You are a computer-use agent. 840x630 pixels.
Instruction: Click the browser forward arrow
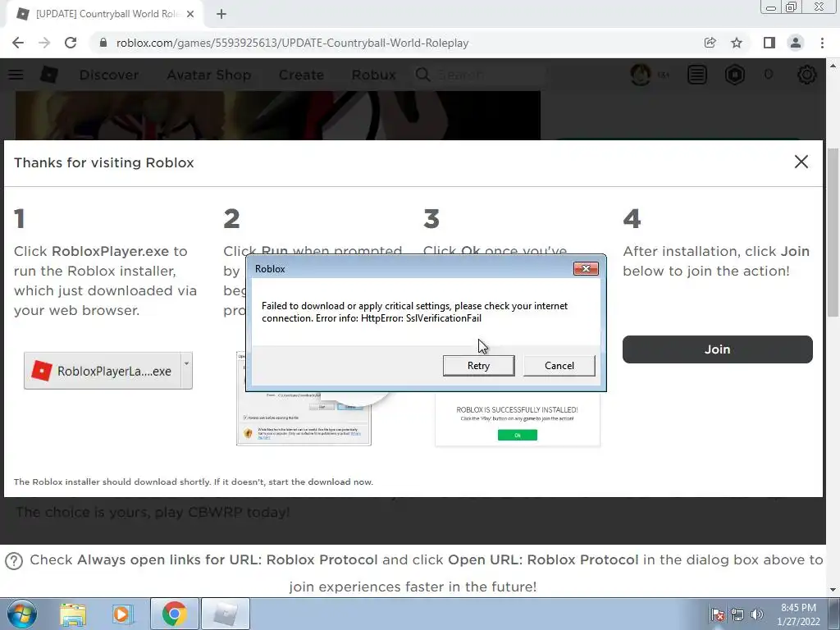point(44,43)
